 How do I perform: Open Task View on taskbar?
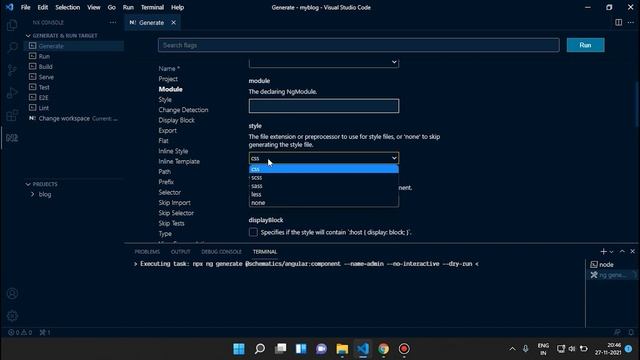(280, 349)
